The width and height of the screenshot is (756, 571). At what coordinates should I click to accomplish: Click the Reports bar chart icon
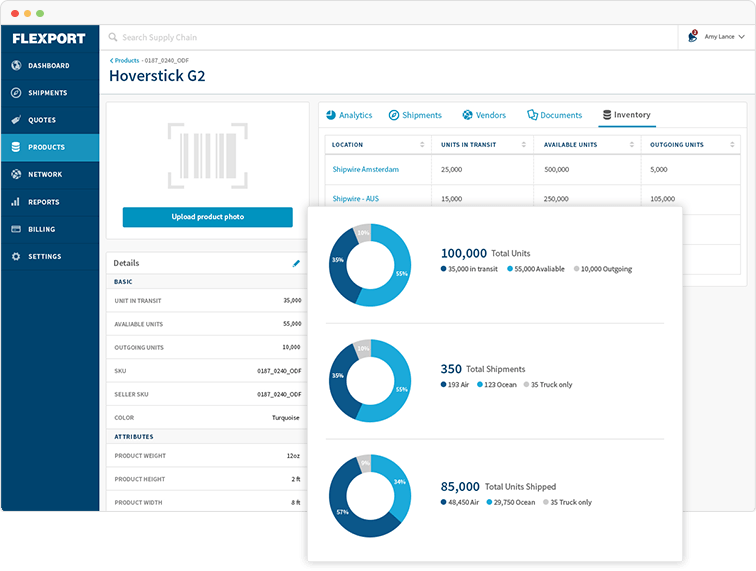(15, 202)
